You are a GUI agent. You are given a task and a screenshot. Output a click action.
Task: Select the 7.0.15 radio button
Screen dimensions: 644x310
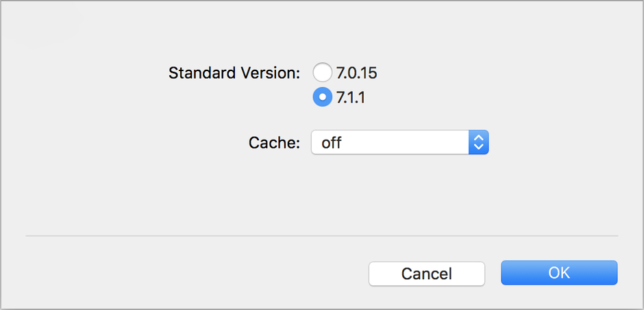tap(323, 72)
